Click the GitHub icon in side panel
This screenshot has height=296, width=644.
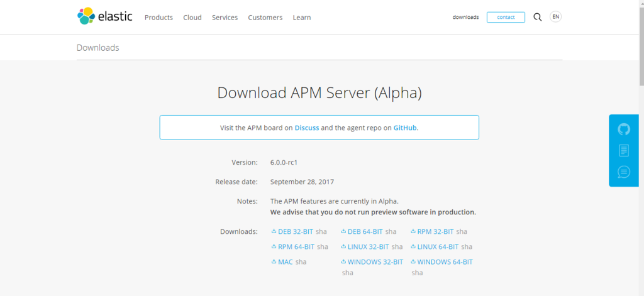click(x=623, y=129)
